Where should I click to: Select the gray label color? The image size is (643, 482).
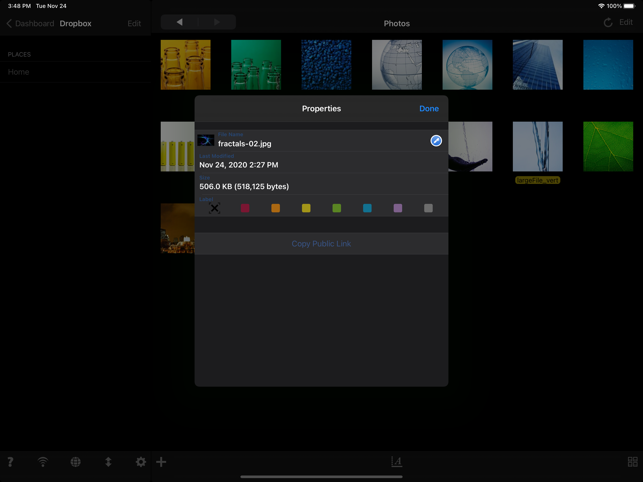428,208
